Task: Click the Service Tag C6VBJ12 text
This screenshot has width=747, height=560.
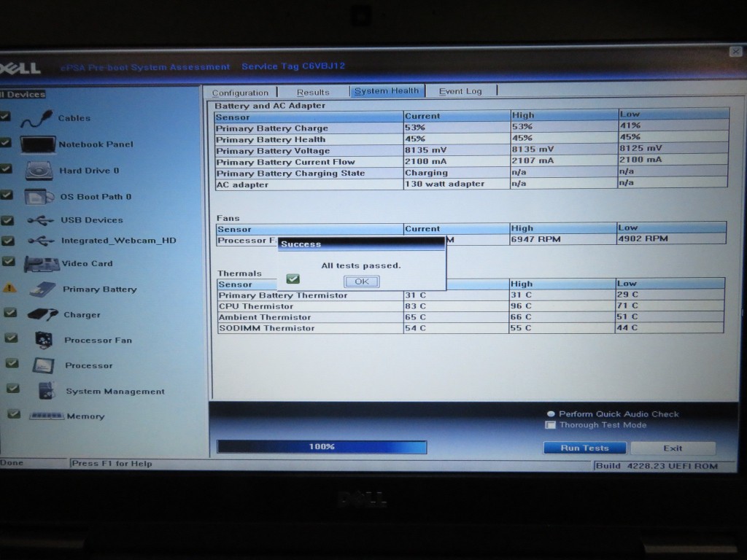Action: [x=293, y=66]
